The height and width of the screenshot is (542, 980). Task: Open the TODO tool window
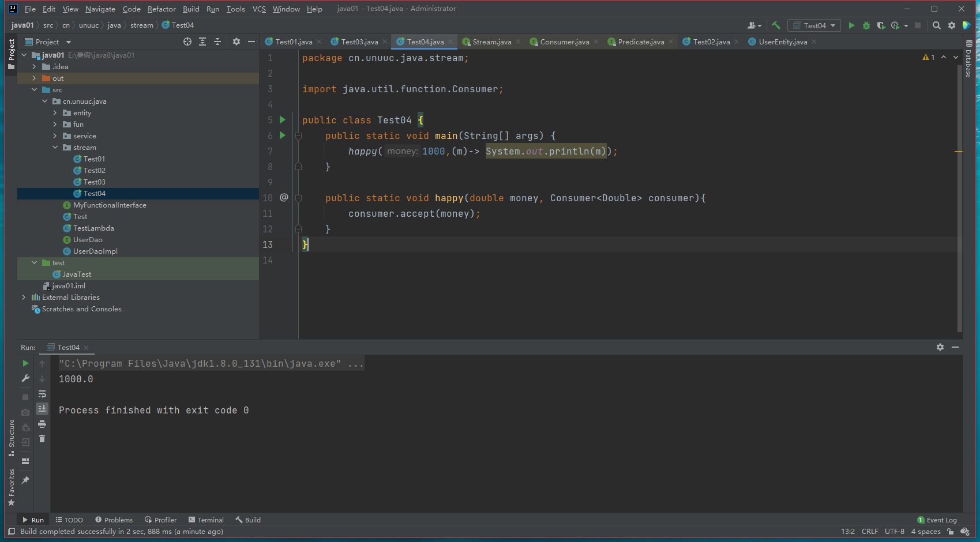tap(69, 520)
